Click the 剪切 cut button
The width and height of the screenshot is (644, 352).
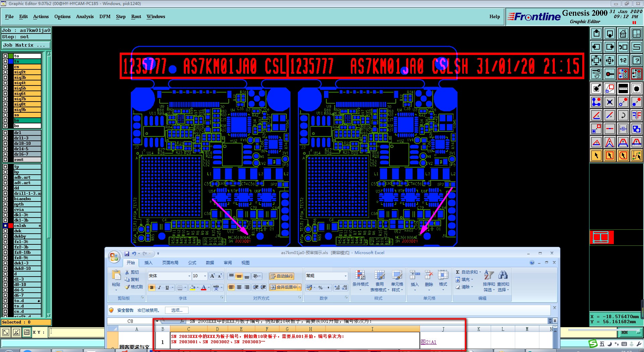coord(132,272)
